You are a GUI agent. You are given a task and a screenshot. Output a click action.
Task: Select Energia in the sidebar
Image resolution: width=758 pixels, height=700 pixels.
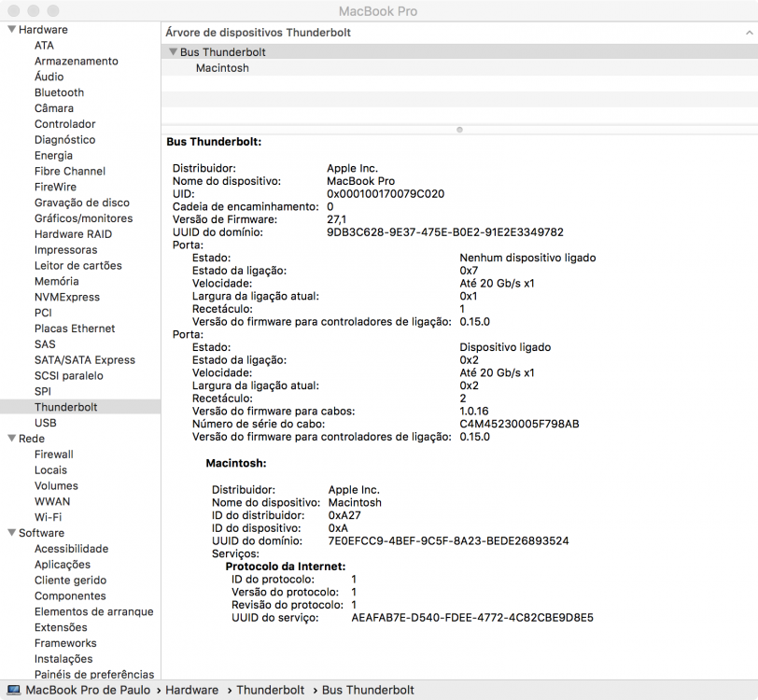click(53, 155)
